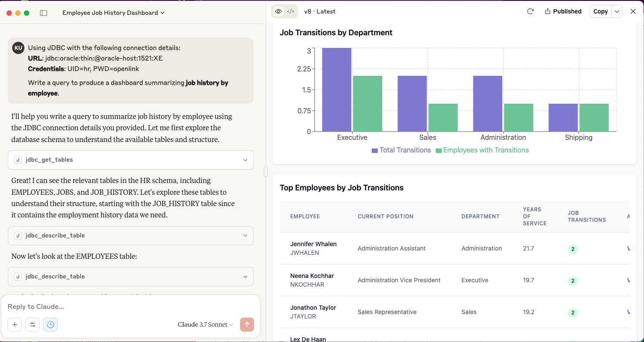Click the Top Employees by Job Transitions heading

[342, 188]
